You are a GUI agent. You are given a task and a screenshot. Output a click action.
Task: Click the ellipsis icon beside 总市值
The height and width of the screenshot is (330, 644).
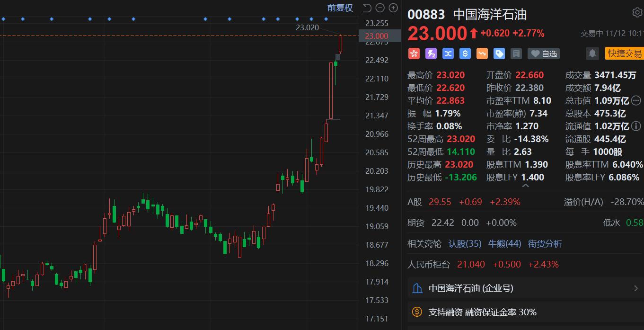pos(636,100)
